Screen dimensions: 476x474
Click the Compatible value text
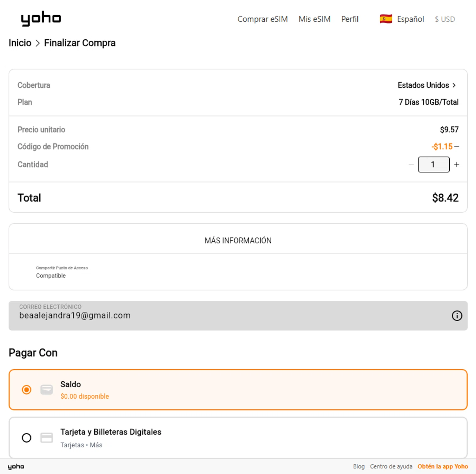click(x=51, y=276)
